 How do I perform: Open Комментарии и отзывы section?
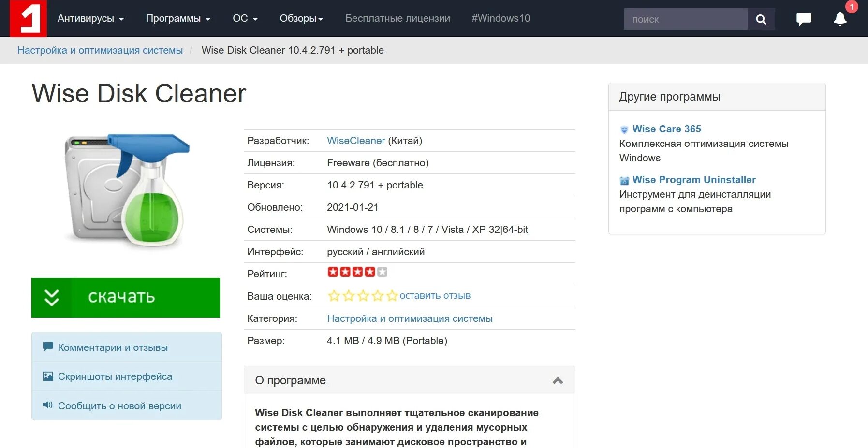[127, 347]
